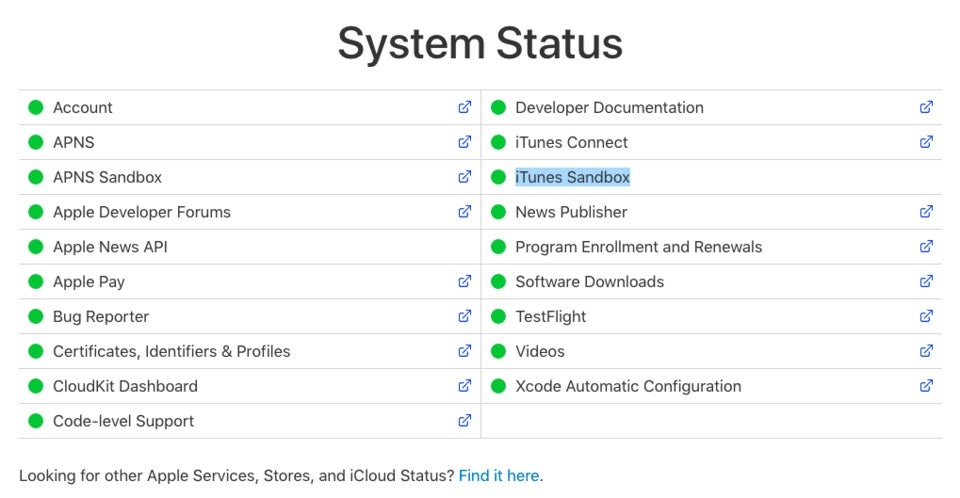Open external link icon for iTunes Connect
960x498 pixels.
coord(926,142)
